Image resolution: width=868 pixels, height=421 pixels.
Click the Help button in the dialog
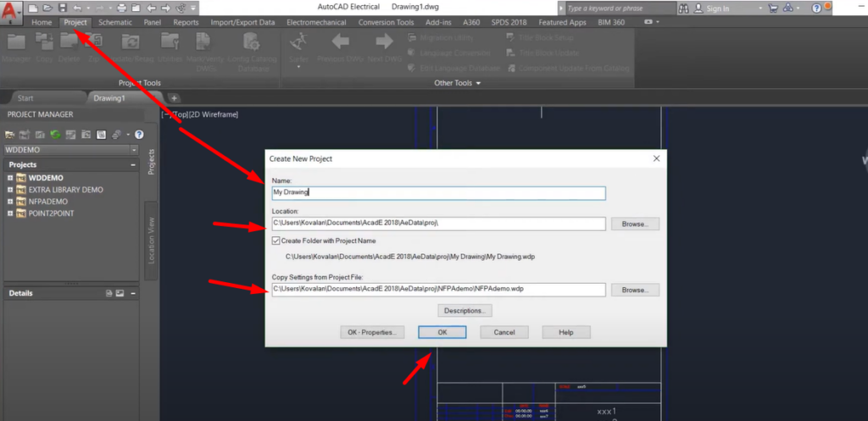tap(566, 333)
